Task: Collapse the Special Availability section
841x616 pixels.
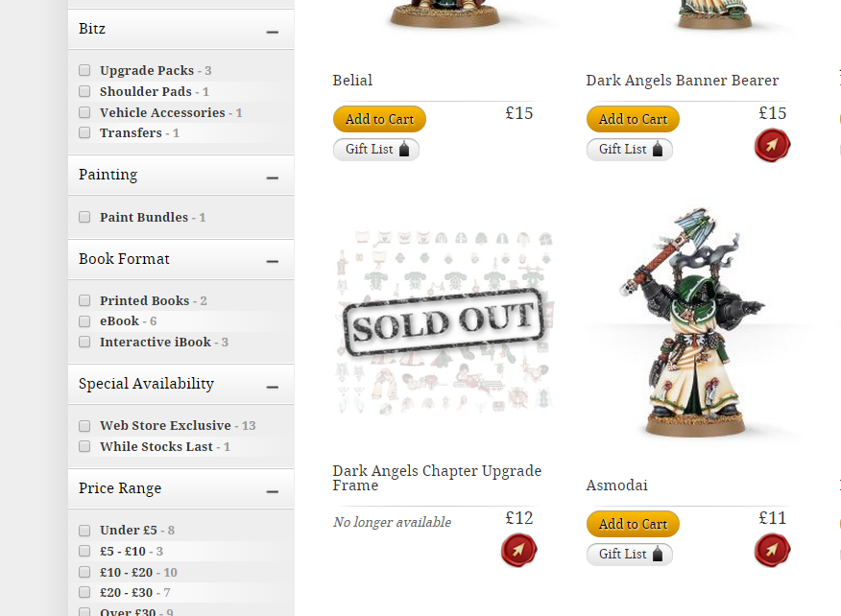Action: point(273,387)
